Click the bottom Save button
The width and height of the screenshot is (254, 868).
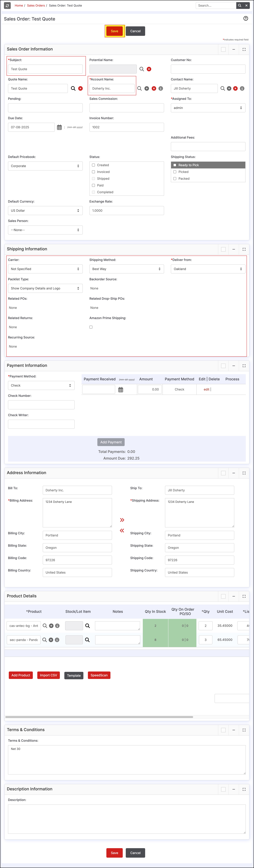[114, 853]
